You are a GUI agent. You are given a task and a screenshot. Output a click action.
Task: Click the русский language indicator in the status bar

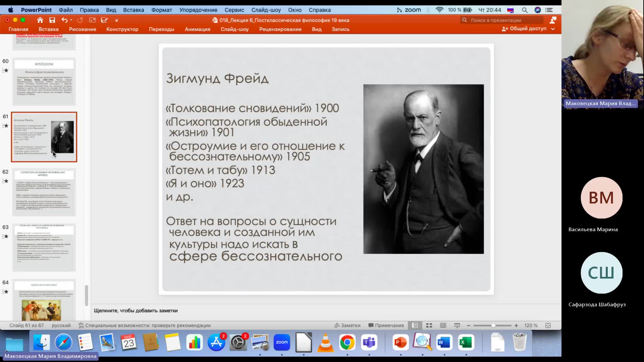(61, 325)
